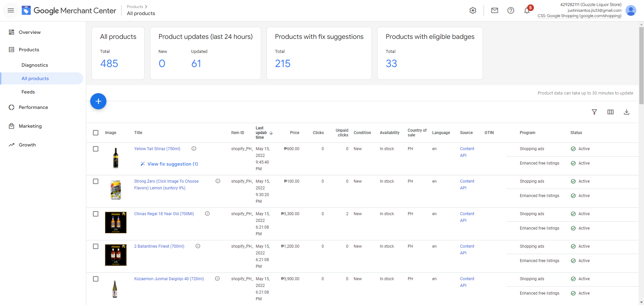Open the hamburger navigation menu
This screenshot has width=644, height=305.
(x=11, y=10)
